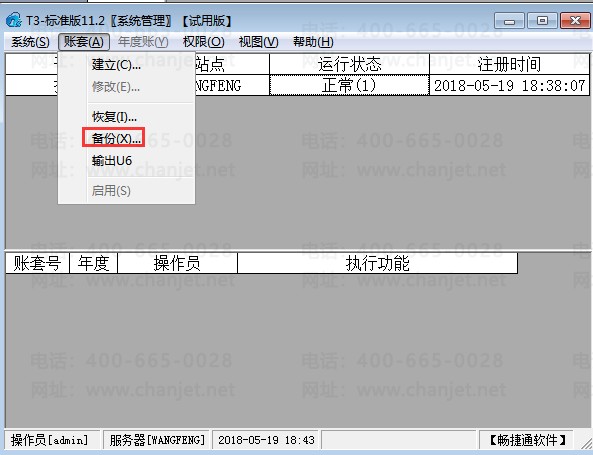Screen dimensions: 593x455
Task: Click the T3 application icon in title bar
Action: 14,20
